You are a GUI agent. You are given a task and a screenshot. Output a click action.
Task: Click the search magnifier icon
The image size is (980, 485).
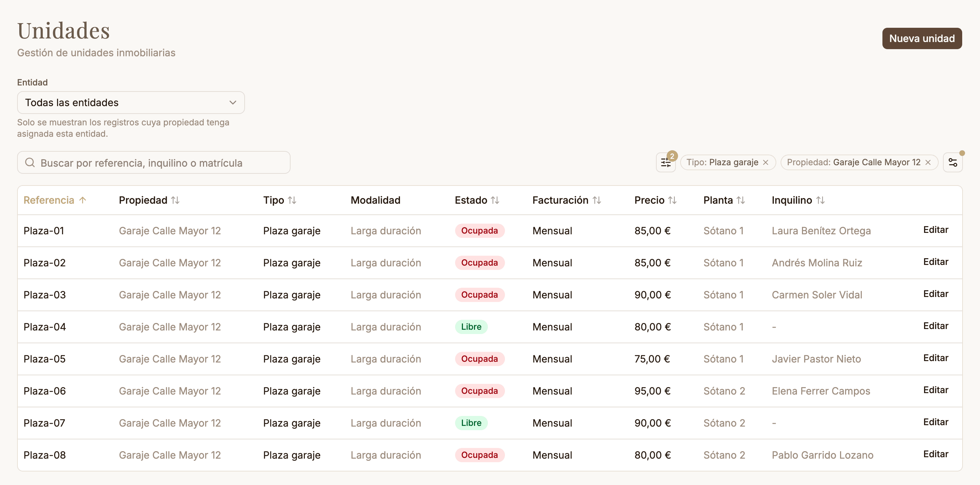click(x=30, y=163)
